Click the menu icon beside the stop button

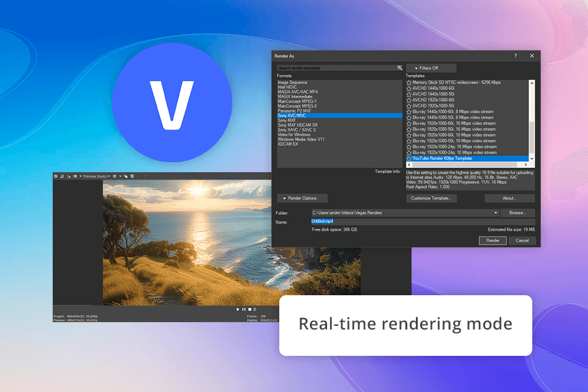coord(255,309)
